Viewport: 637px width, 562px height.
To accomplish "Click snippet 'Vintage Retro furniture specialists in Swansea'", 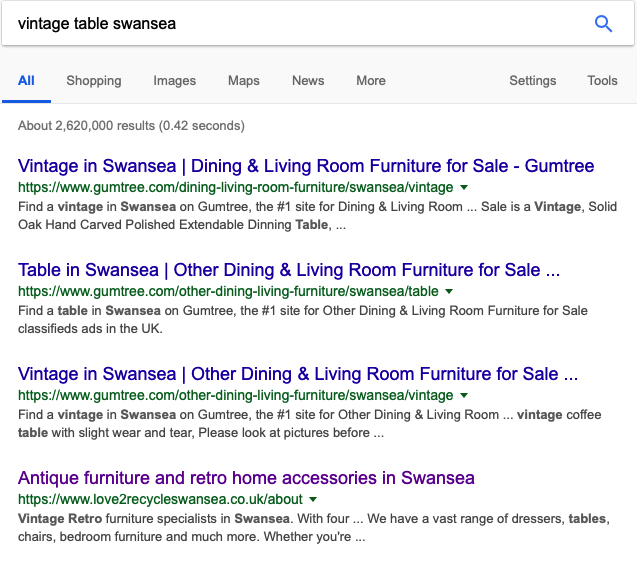I will (314, 527).
